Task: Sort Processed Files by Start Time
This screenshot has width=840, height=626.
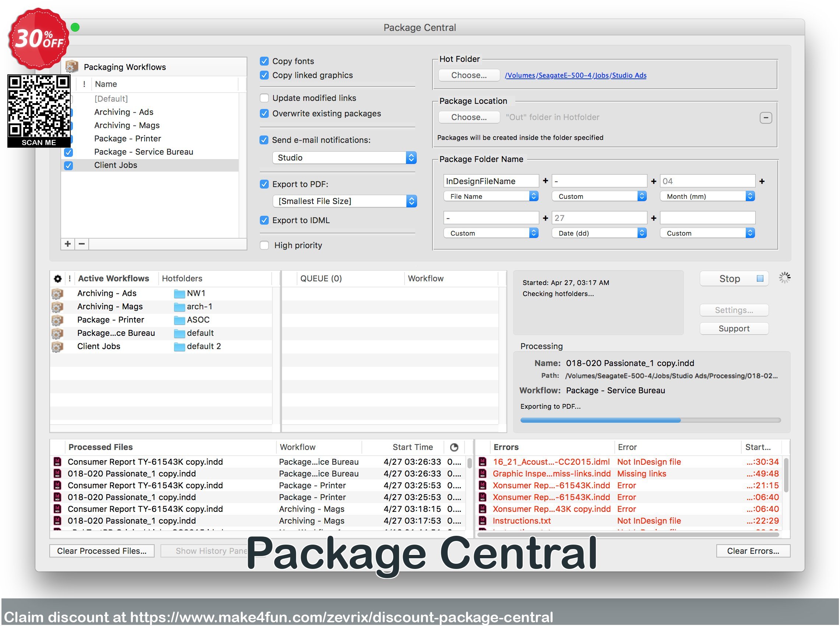Action: click(x=403, y=447)
